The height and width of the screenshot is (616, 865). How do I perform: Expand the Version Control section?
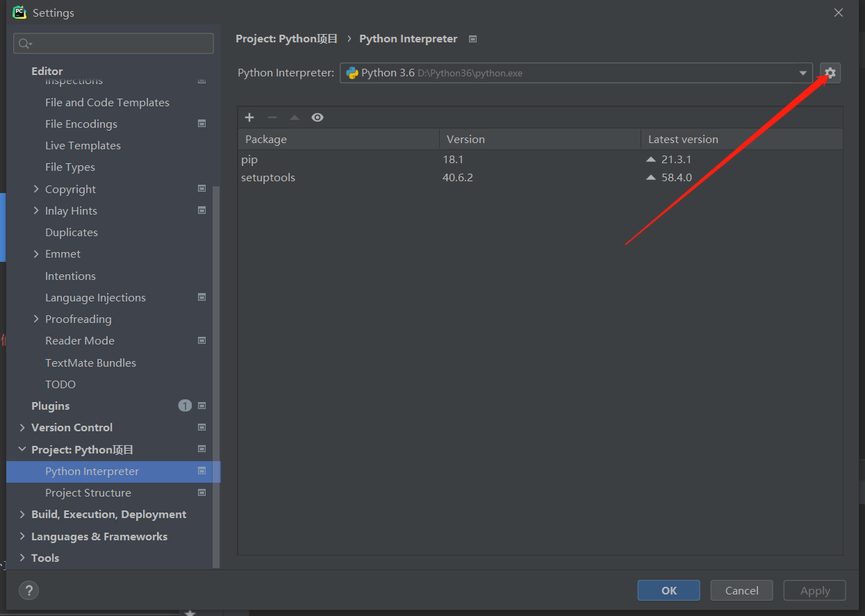pos(22,428)
